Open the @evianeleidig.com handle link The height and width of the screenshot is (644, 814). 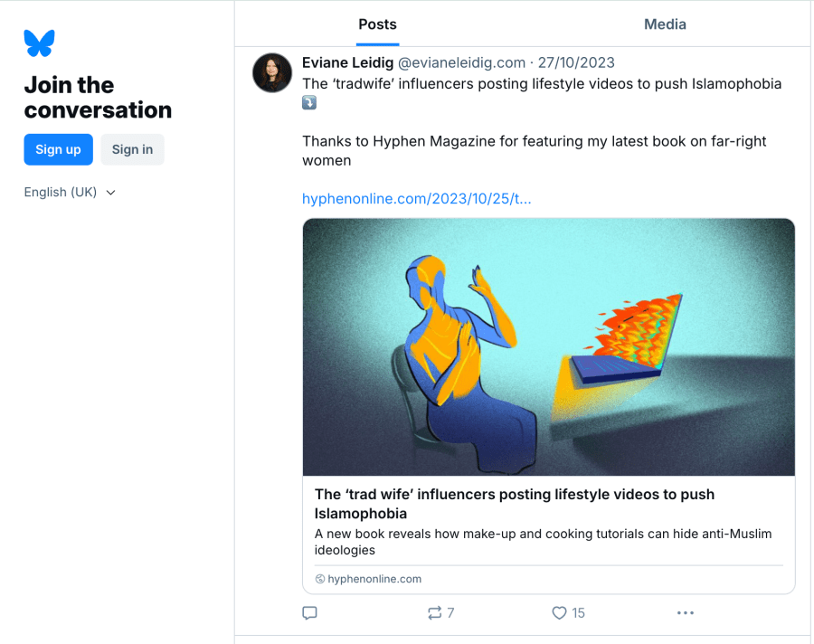(461, 62)
